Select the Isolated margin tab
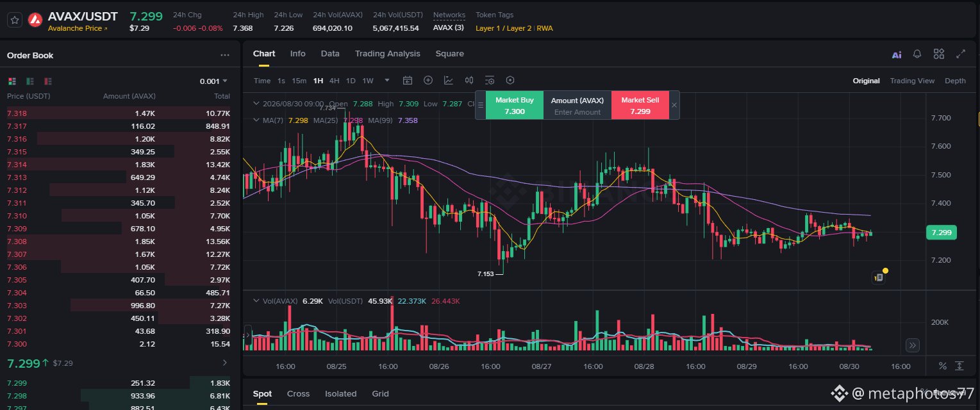The image size is (980, 410). (341, 394)
